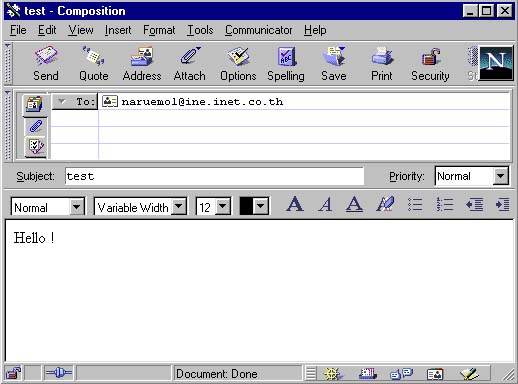Viewport: 518px width, 384px height.
Task: Open message Options from toolbar
Action: pos(238,64)
